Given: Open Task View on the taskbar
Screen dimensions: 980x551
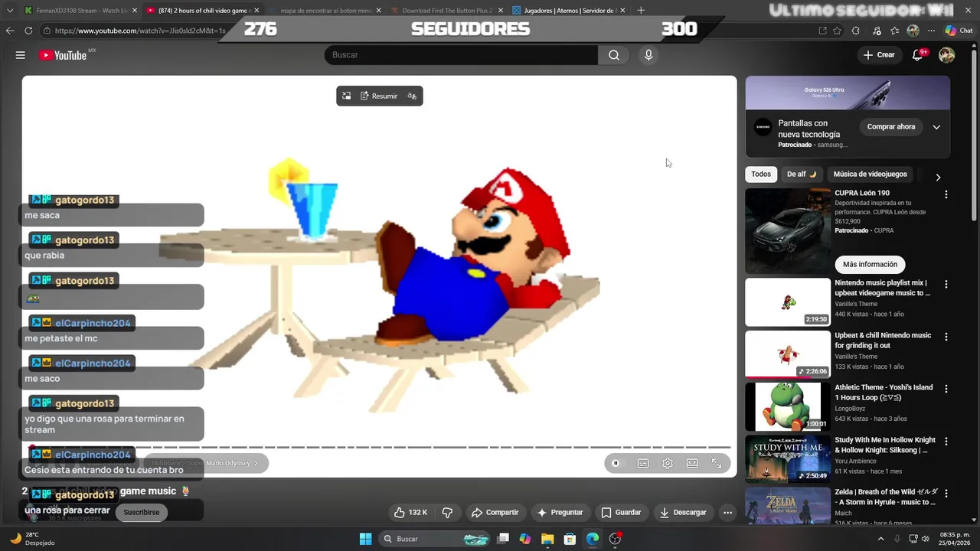Looking at the screenshot, I should pos(503,539).
